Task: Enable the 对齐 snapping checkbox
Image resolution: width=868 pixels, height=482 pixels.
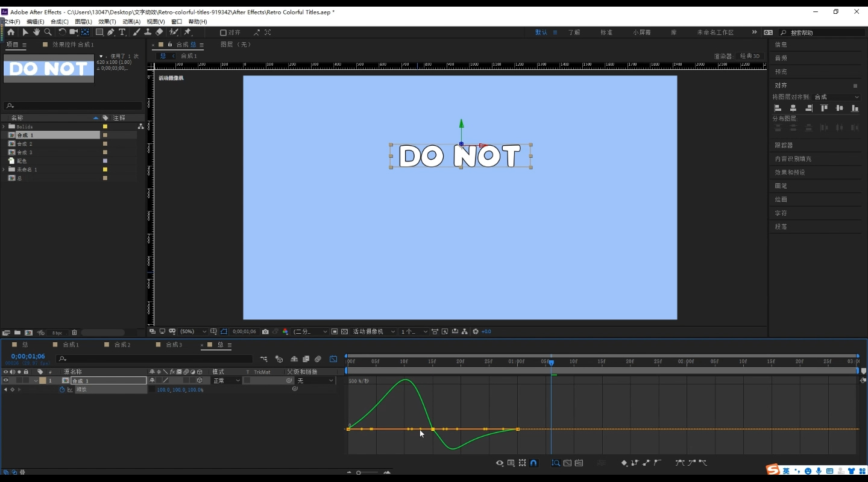Action: coord(223,33)
